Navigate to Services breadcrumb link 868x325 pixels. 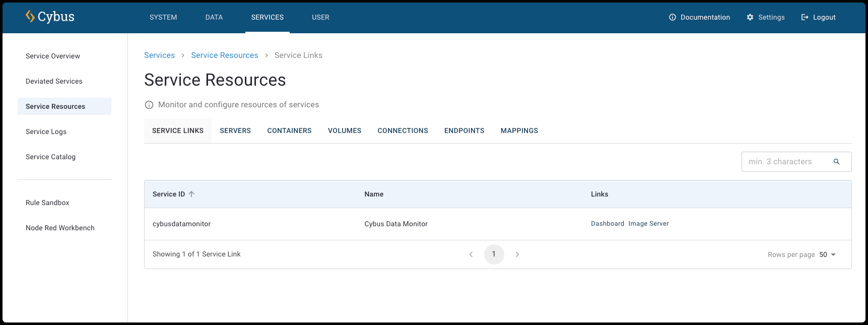159,55
